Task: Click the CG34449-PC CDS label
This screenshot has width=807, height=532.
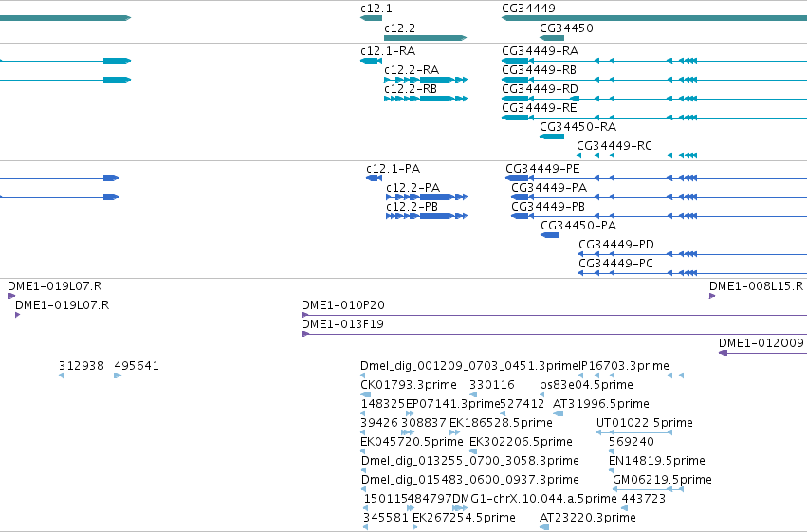Action: tap(615, 264)
